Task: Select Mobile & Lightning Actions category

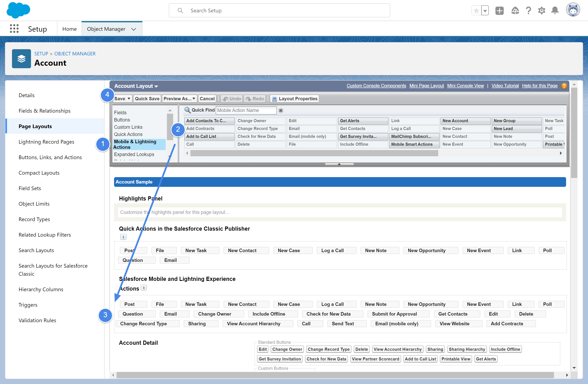Action: point(140,144)
